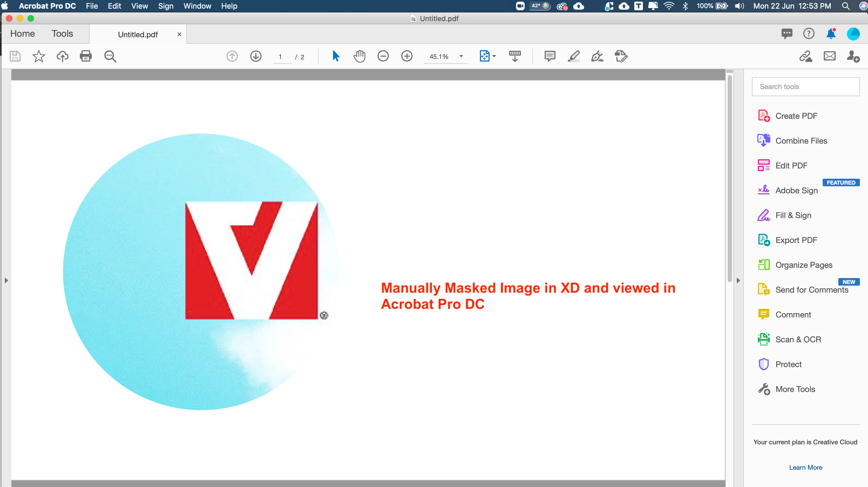Open Edit PDF from tools list
868x487 pixels.
click(x=791, y=165)
